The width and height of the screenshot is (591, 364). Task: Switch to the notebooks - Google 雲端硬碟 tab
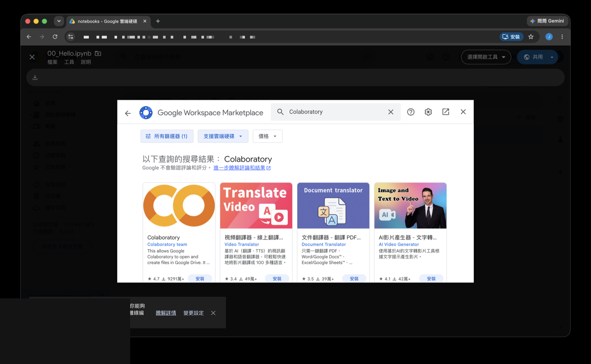click(x=107, y=21)
